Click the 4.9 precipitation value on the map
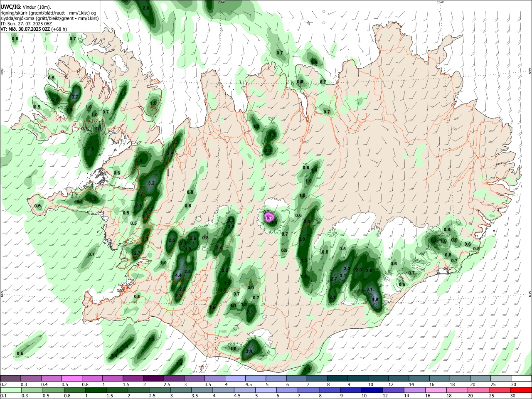The image size is (532, 399). 375,299
